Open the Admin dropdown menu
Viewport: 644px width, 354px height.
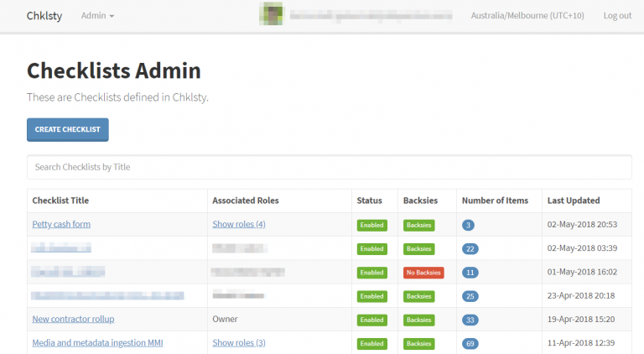pyautogui.click(x=97, y=16)
